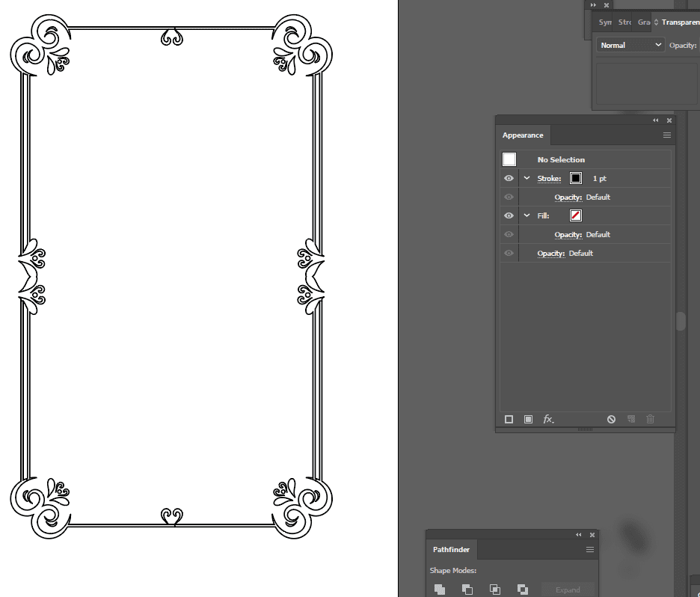Toggle visibility of the bottom Opacity row
Screen dimensions: 700x597
509,253
